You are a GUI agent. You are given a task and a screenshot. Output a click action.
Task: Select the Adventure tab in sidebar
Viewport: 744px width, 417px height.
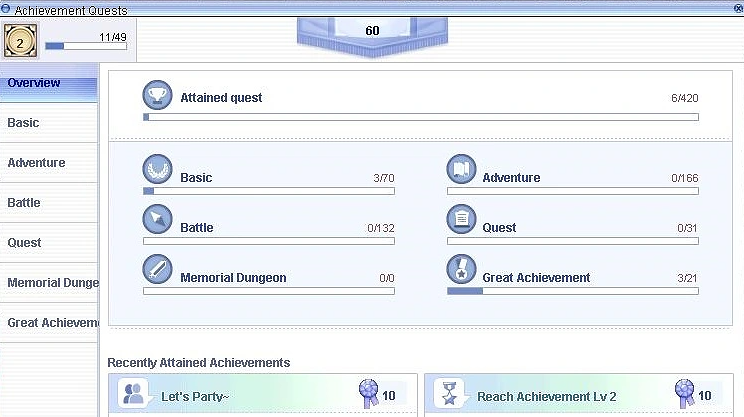click(x=48, y=163)
